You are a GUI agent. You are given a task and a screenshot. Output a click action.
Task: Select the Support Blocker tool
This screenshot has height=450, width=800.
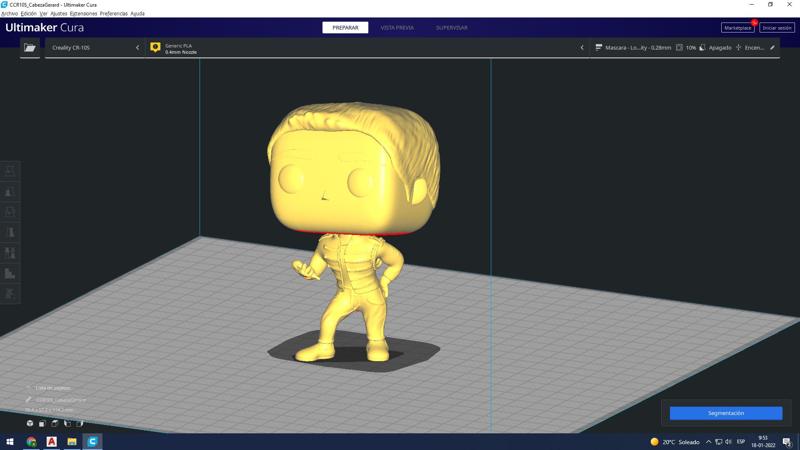(10, 273)
